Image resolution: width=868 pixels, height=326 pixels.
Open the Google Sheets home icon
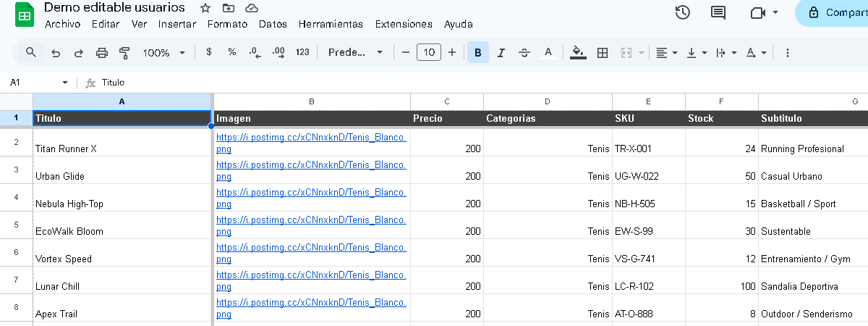(24, 16)
